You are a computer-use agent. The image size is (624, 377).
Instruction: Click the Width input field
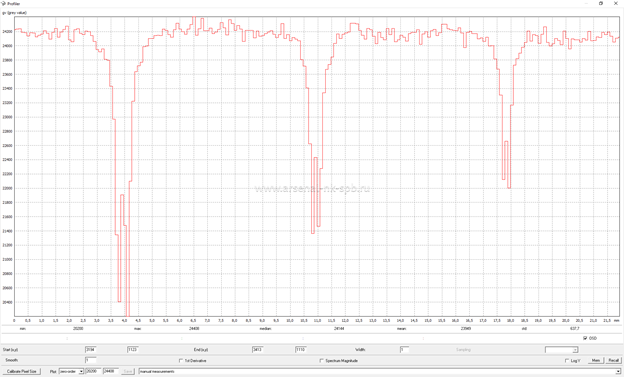(x=404, y=350)
